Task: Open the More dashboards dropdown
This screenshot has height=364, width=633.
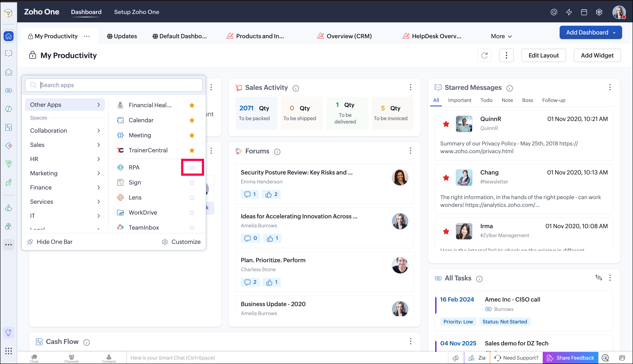Action: (502, 36)
